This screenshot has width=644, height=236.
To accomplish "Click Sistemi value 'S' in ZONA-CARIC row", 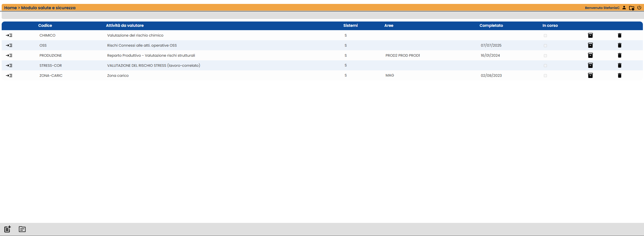I will coord(346,75).
